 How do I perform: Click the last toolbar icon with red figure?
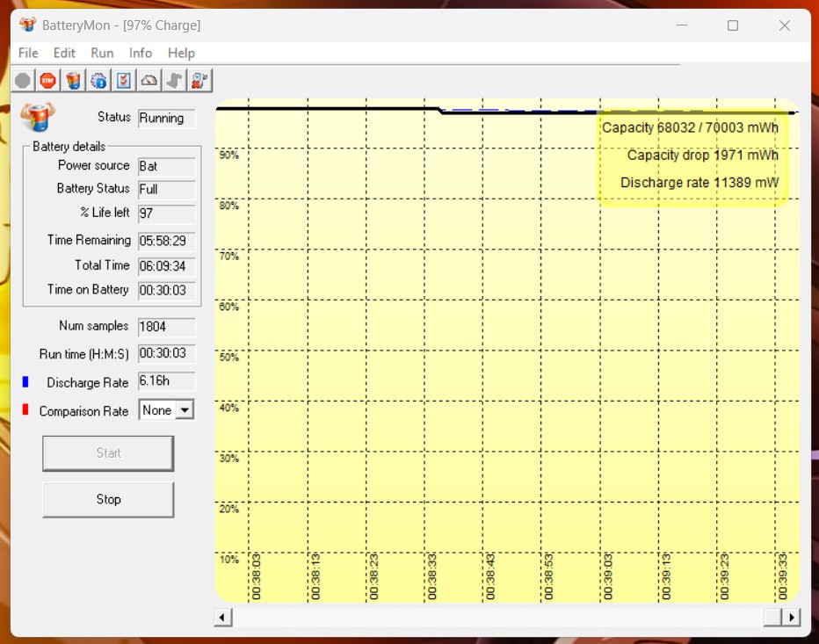[200, 81]
